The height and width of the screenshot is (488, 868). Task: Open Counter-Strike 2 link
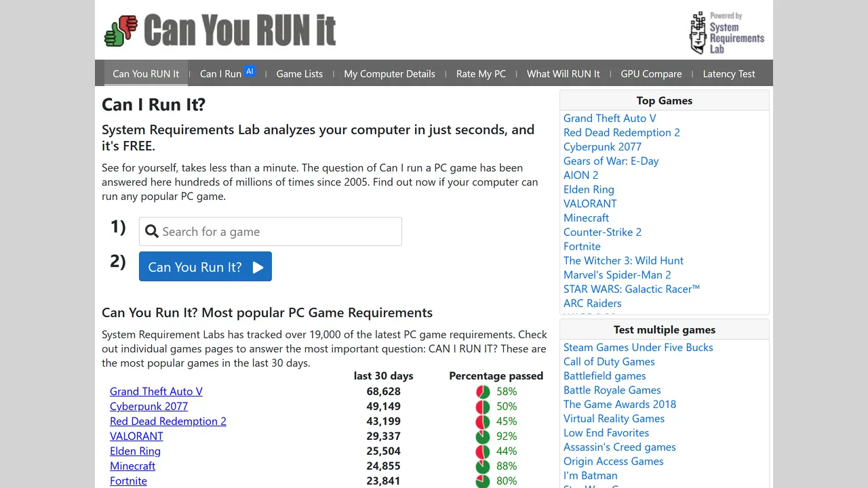tap(602, 232)
